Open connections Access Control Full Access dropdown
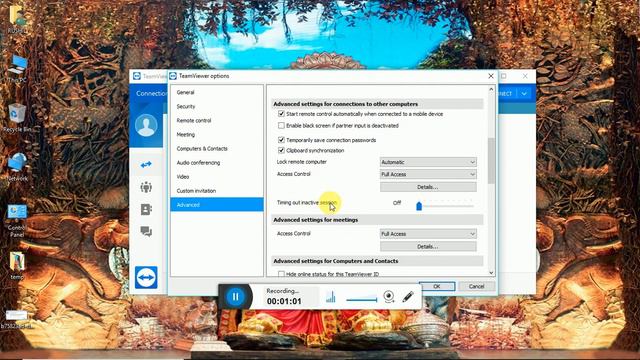The image size is (640, 360). [428, 174]
